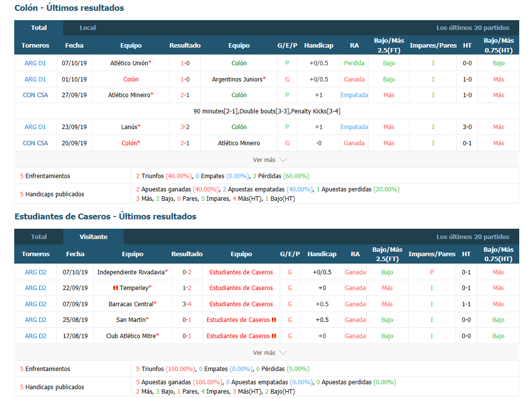Click Los últimos 20 partidos in Colón header
Screen dimensions: 532x399
click(x=473, y=28)
